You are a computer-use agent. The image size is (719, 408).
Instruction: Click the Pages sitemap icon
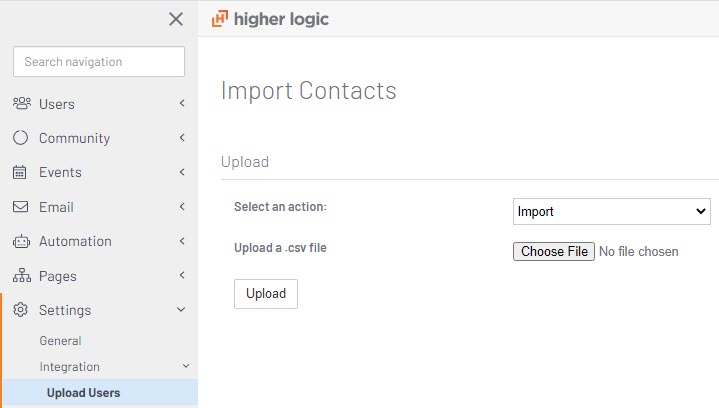[x=22, y=276]
